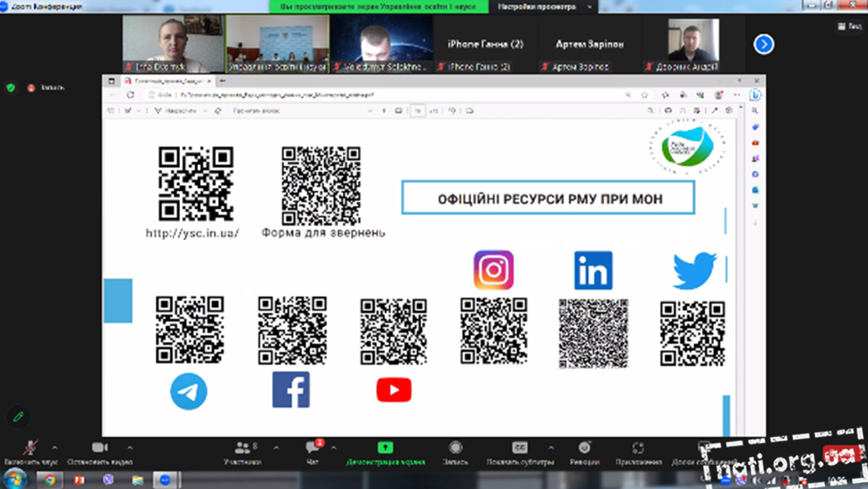Open a new tab in shared browser
Screen dimensions: 868x489
click(x=223, y=81)
